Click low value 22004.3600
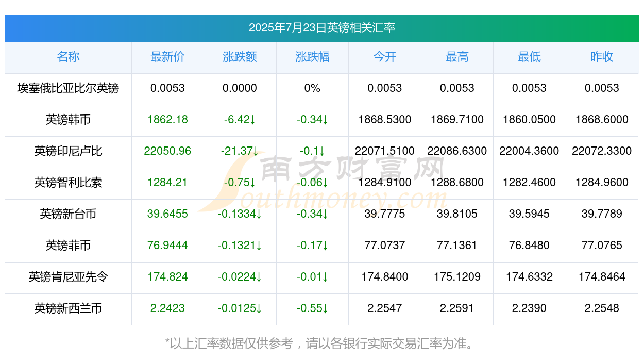Viewport: 644px width, 360px height. click(x=529, y=151)
